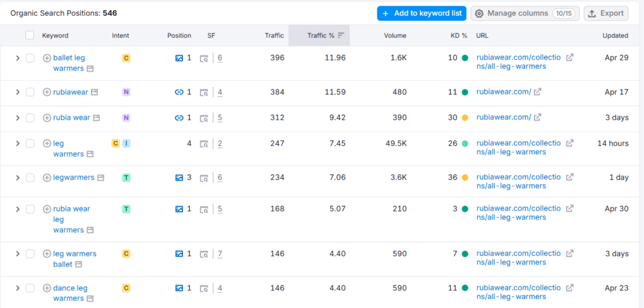Screen dimensions: 644x308
Task: Check the 'rubia wear leg warmers' row checkbox
Action: click(30, 209)
